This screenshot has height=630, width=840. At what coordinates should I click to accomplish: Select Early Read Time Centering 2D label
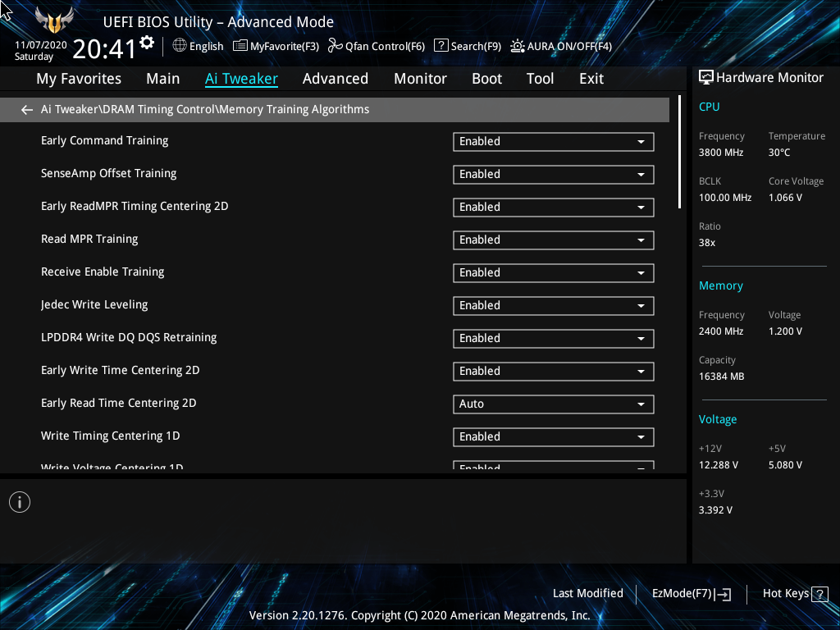(x=118, y=404)
